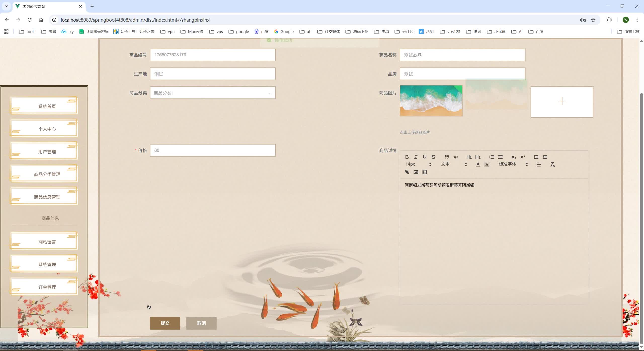The height and width of the screenshot is (351, 644).
Task: Submit the form with the 提交 button
Action: pyautogui.click(x=165, y=323)
